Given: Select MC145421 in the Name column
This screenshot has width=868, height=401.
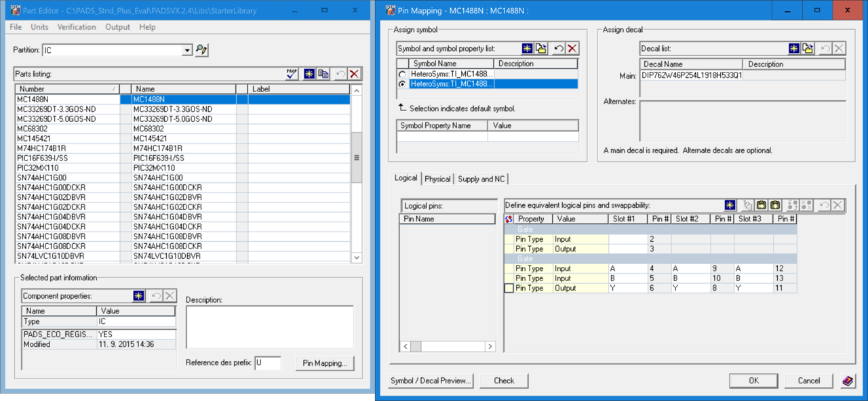Looking at the screenshot, I should click(x=183, y=138).
